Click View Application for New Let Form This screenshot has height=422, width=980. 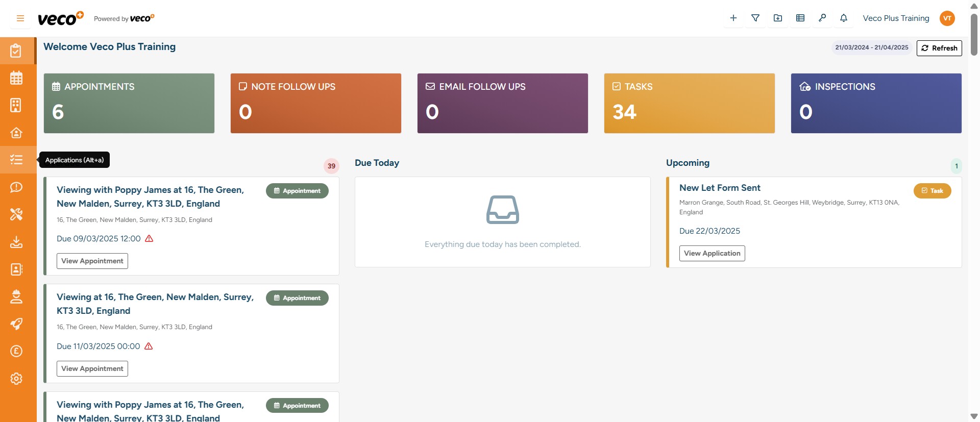712,254
